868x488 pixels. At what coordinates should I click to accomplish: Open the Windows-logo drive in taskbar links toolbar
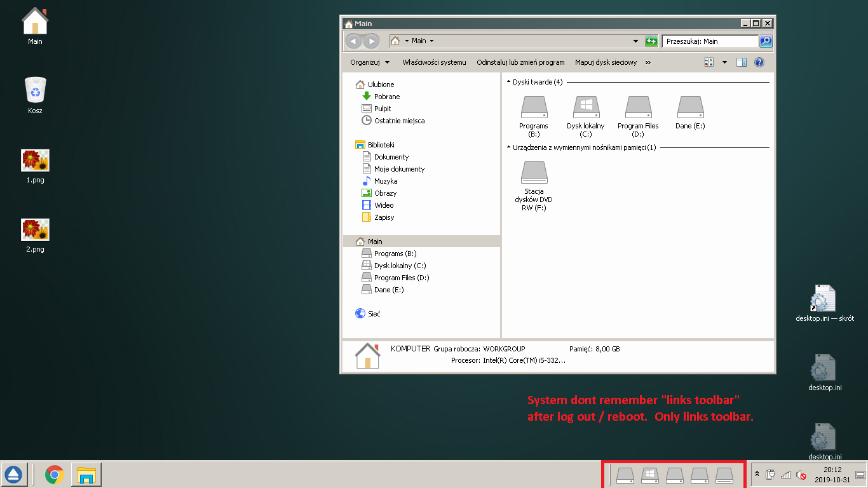click(650, 475)
